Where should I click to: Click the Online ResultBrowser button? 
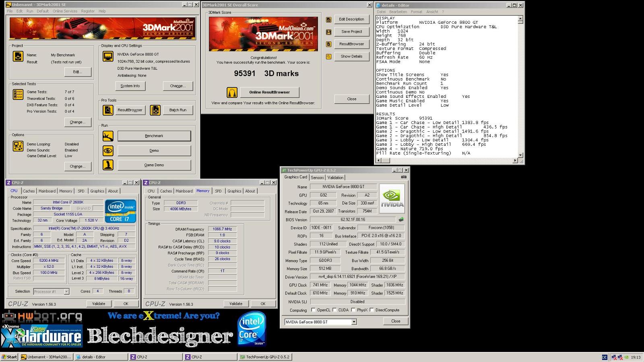pos(269,92)
